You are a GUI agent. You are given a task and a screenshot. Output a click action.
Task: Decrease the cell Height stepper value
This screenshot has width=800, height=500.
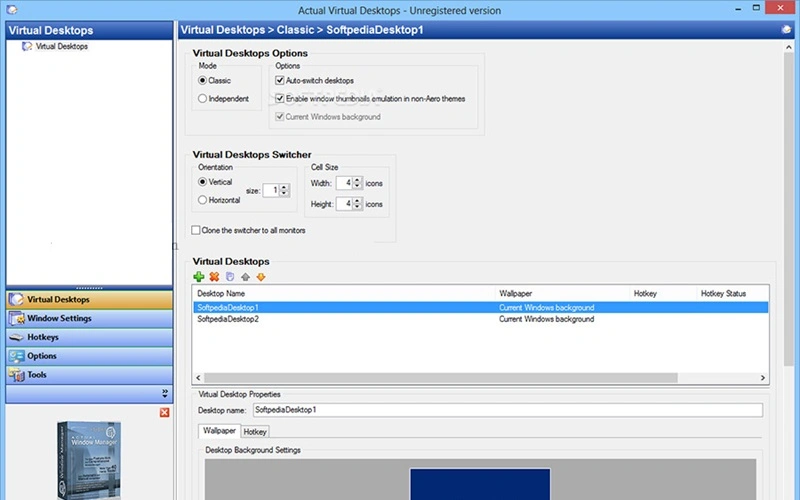pos(358,207)
